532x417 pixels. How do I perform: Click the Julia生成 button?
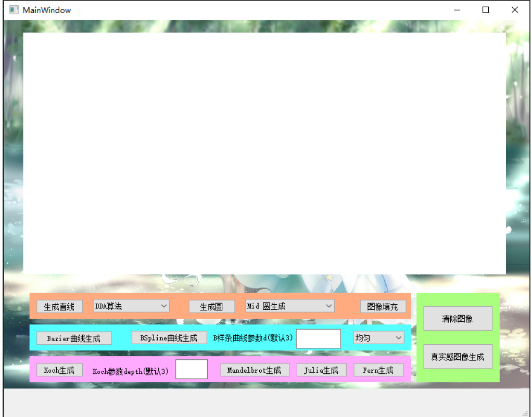pyautogui.click(x=321, y=370)
